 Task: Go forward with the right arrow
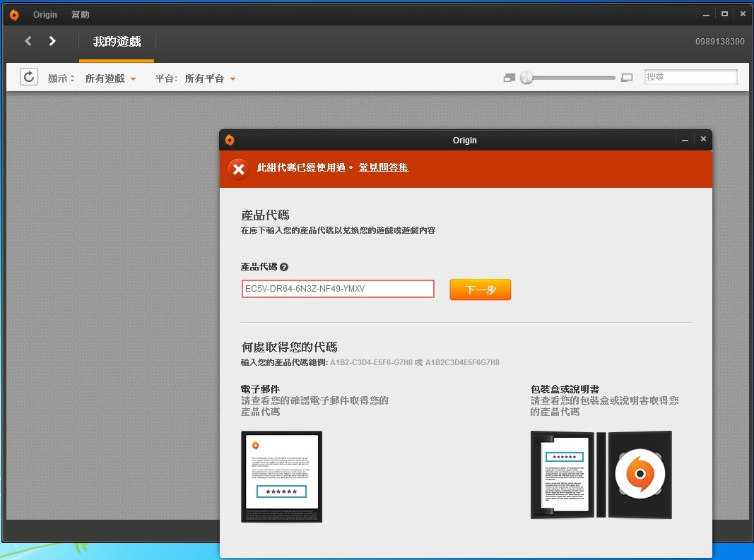52,41
